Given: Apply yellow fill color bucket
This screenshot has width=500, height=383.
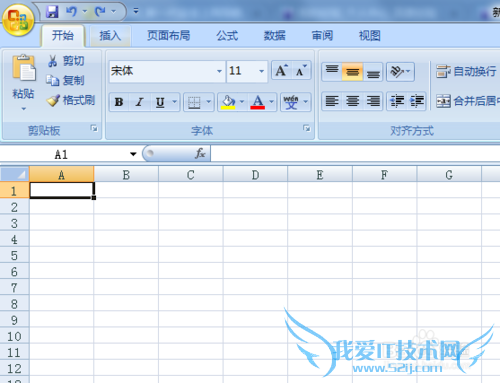Looking at the screenshot, I should (x=229, y=102).
